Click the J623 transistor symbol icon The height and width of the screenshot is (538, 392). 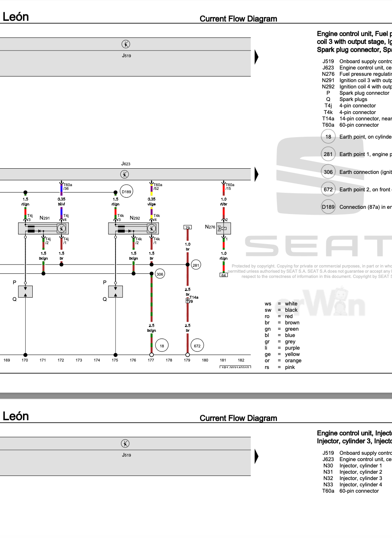pyautogui.click(x=125, y=174)
